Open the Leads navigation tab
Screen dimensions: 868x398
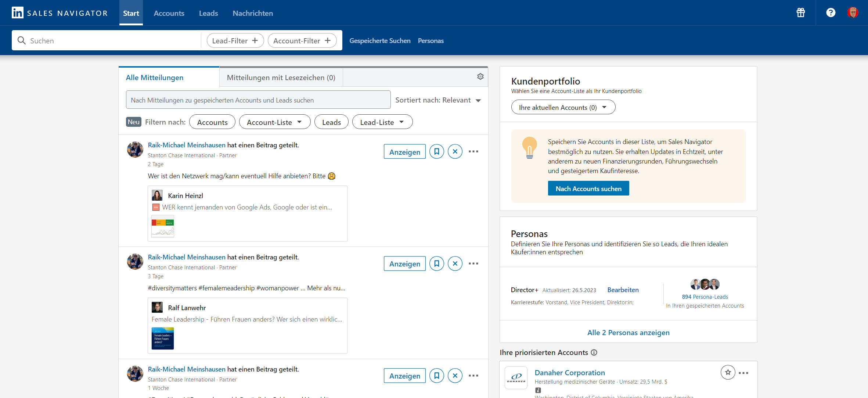coord(209,13)
